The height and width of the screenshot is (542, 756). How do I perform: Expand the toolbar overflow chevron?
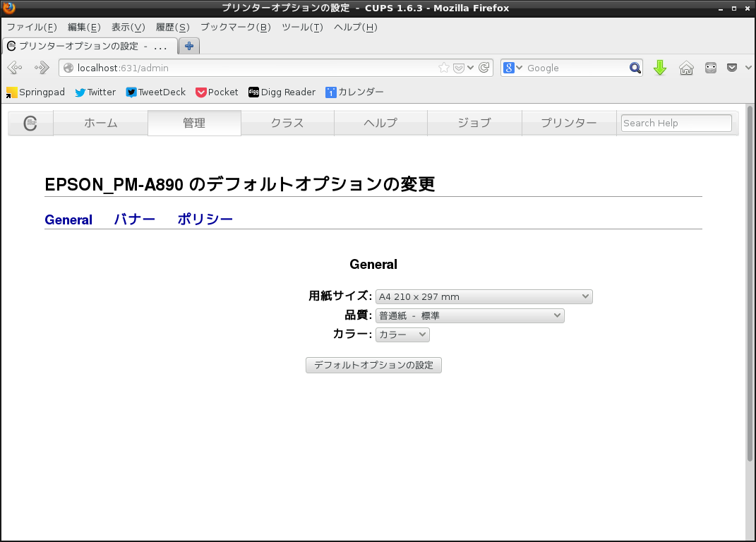pos(749,68)
